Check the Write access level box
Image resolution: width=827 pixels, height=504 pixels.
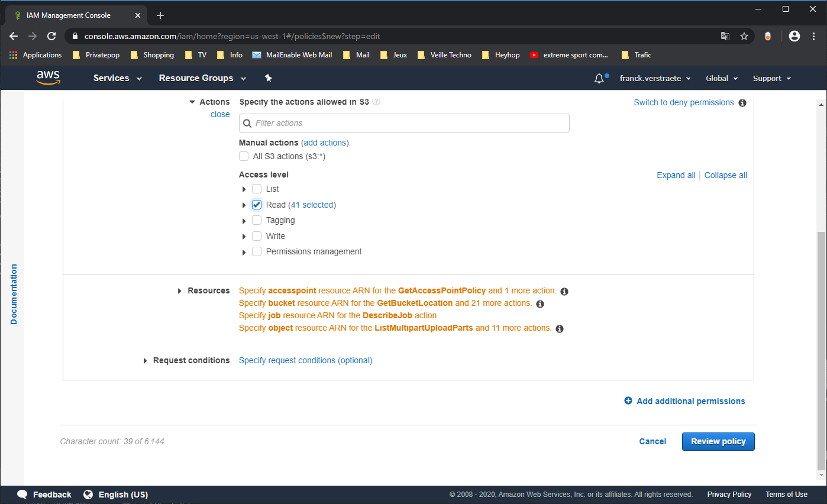257,236
